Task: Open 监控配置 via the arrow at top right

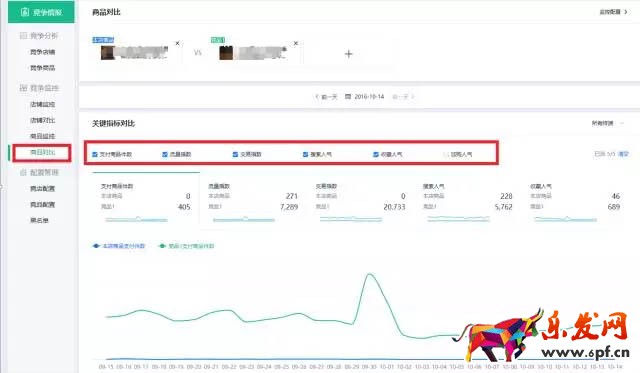Action: coord(626,12)
